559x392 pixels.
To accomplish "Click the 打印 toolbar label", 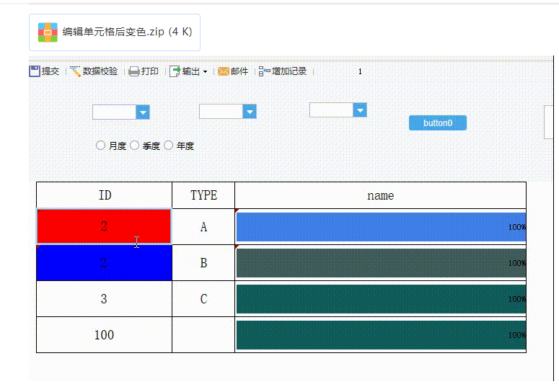I will [150, 71].
